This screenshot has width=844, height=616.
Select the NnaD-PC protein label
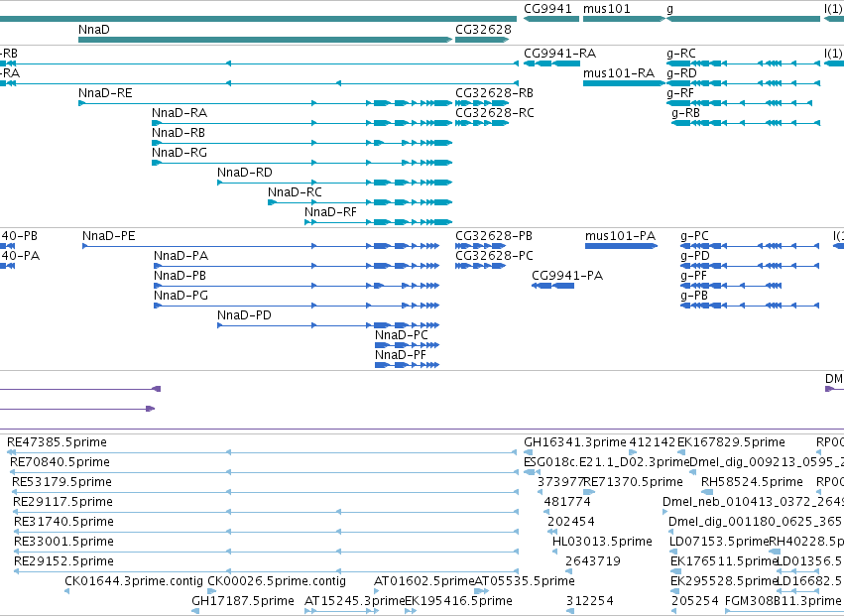coord(402,335)
